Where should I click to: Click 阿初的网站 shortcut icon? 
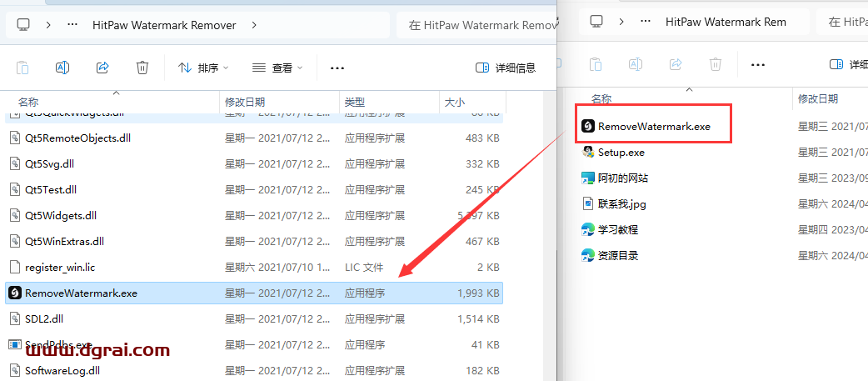pyautogui.click(x=588, y=178)
